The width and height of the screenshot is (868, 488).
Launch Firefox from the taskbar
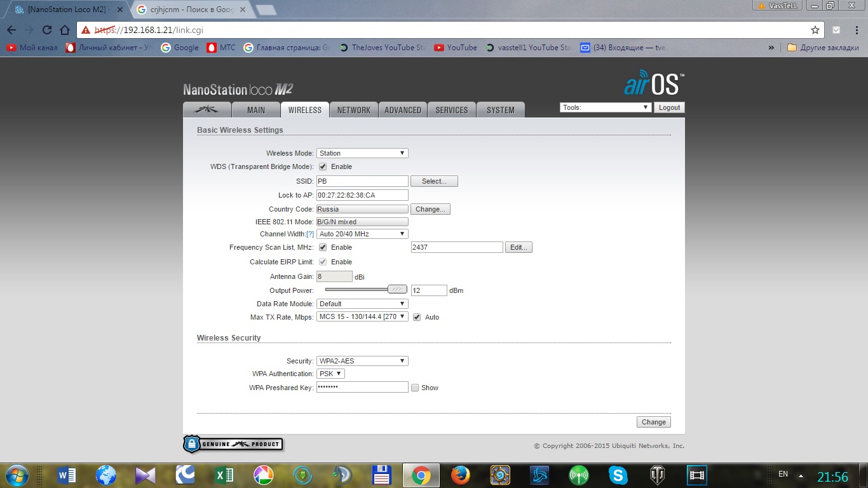coord(460,475)
